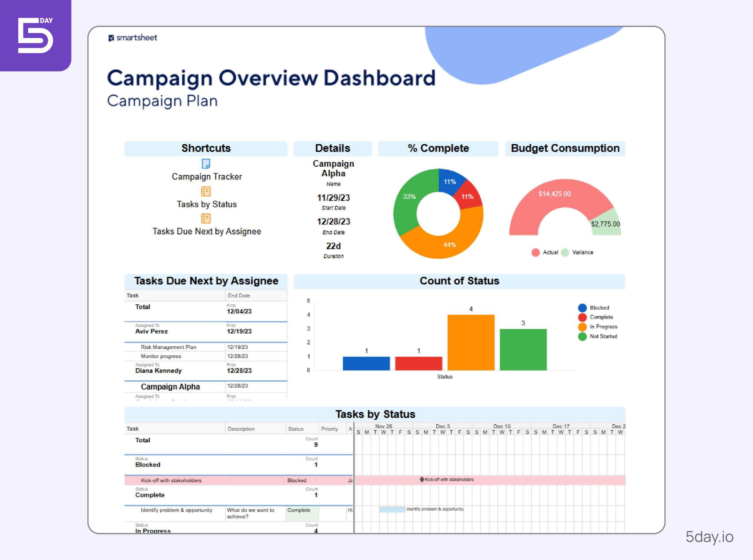Viewport: 753px width, 560px height.
Task: Click the Kick-off with stakeholders task cell
Action: pos(175,480)
